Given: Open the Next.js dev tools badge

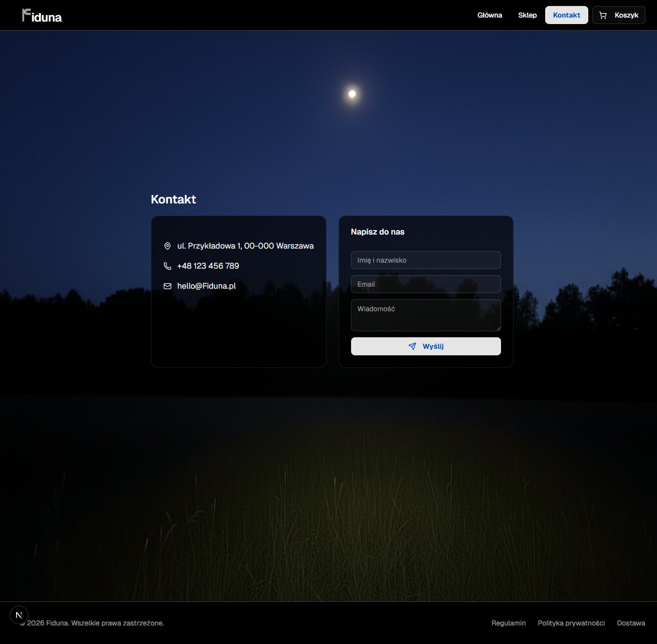Looking at the screenshot, I should click(19, 615).
